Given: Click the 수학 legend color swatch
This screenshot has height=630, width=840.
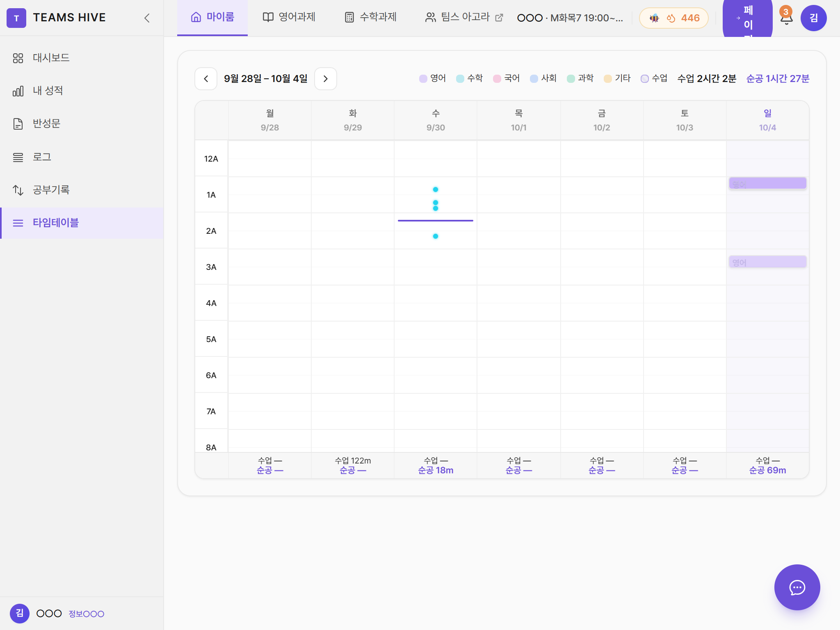Looking at the screenshot, I should [x=460, y=78].
